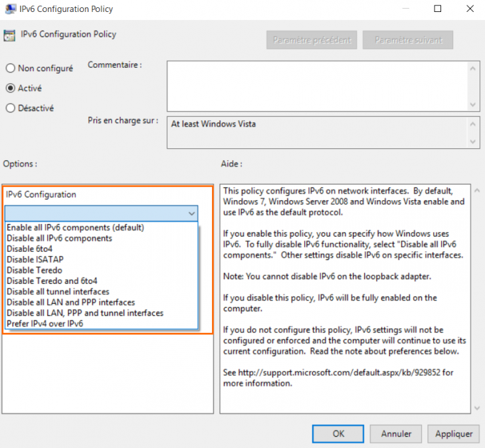Click the Aide panel scroll up arrow
485x448 pixels.
pyautogui.click(x=477, y=191)
